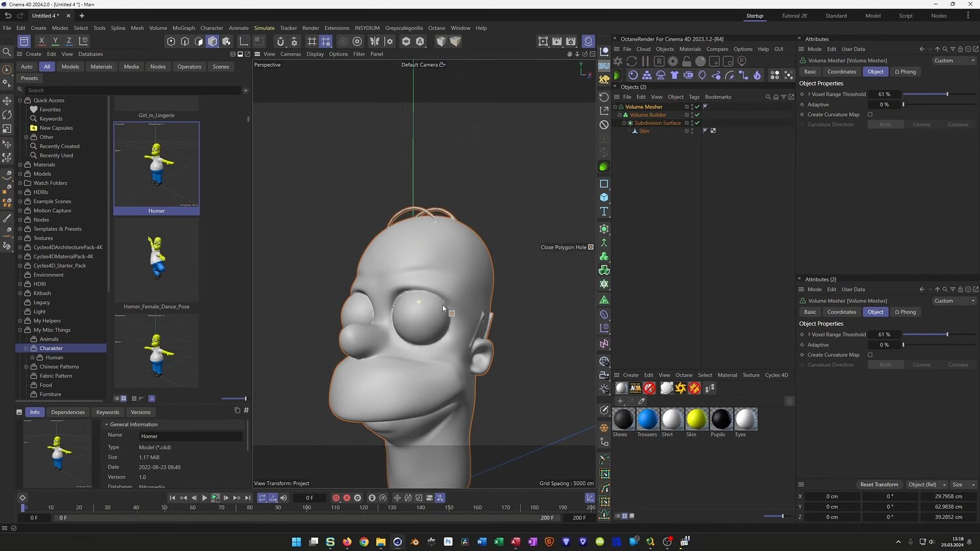980x551 pixels.
Task: Select the yellow Skin material swatch
Action: (x=696, y=418)
